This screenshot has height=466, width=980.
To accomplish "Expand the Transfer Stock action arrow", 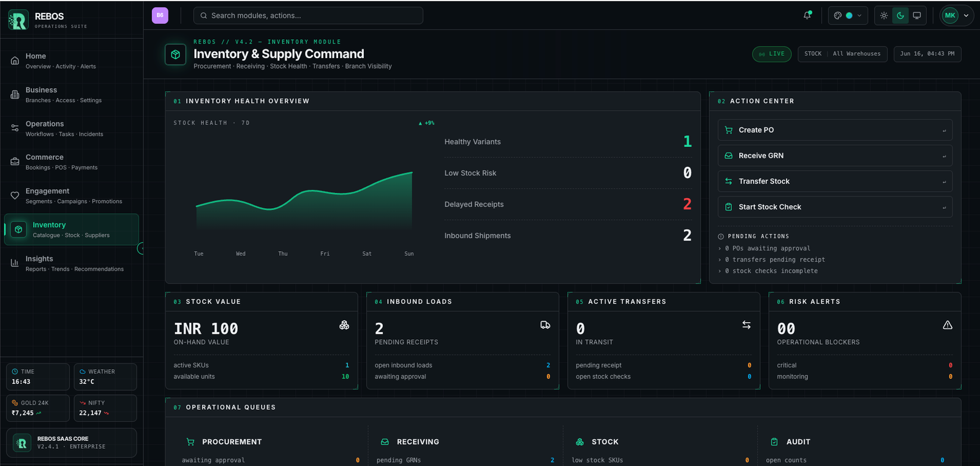I will coord(944,182).
